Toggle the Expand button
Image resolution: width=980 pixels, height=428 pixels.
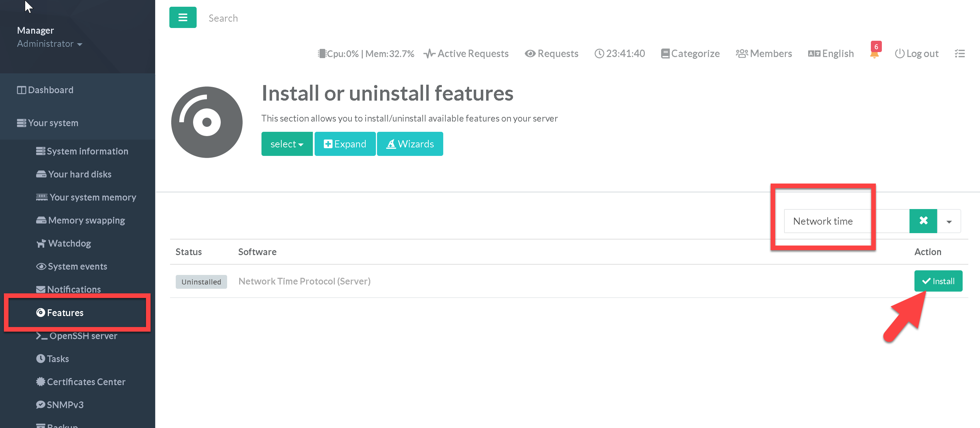point(345,144)
